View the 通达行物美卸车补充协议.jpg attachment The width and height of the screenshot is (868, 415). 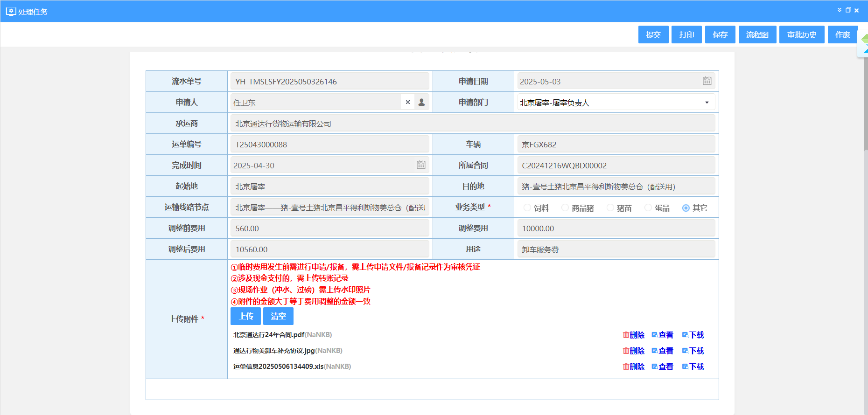point(662,351)
